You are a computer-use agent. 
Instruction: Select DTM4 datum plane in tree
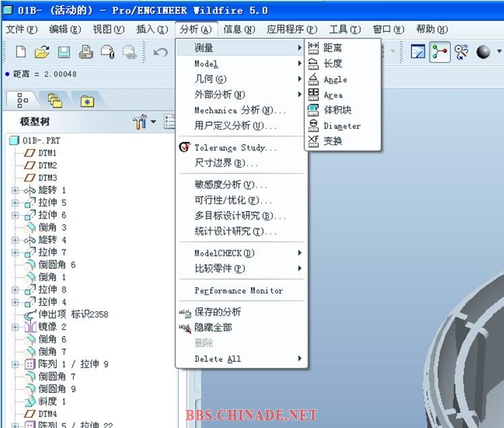41,414
